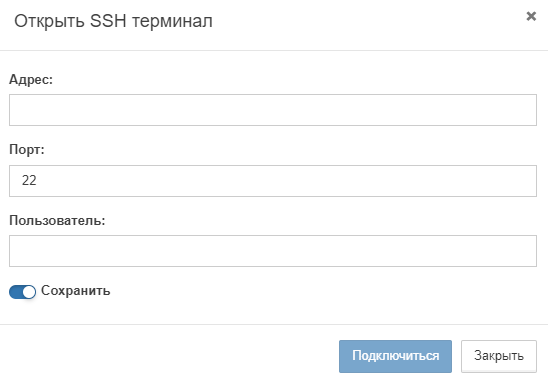Click the Сохранить label text
Image resolution: width=548 pixels, height=381 pixels.
pyautogui.click(x=75, y=290)
